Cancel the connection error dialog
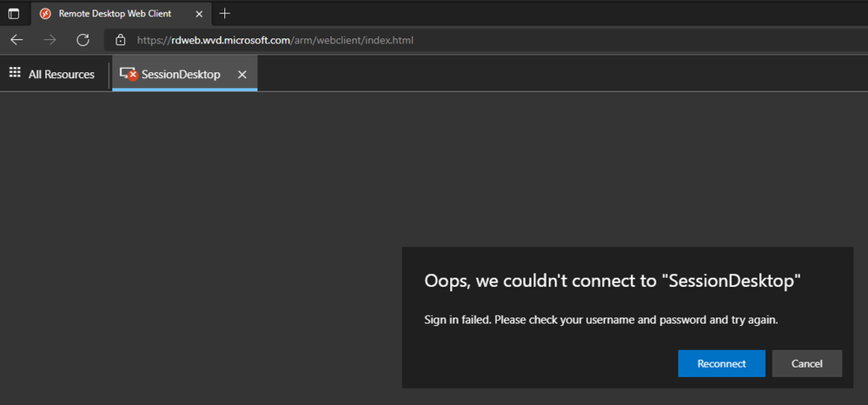868x405 pixels. point(806,363)
